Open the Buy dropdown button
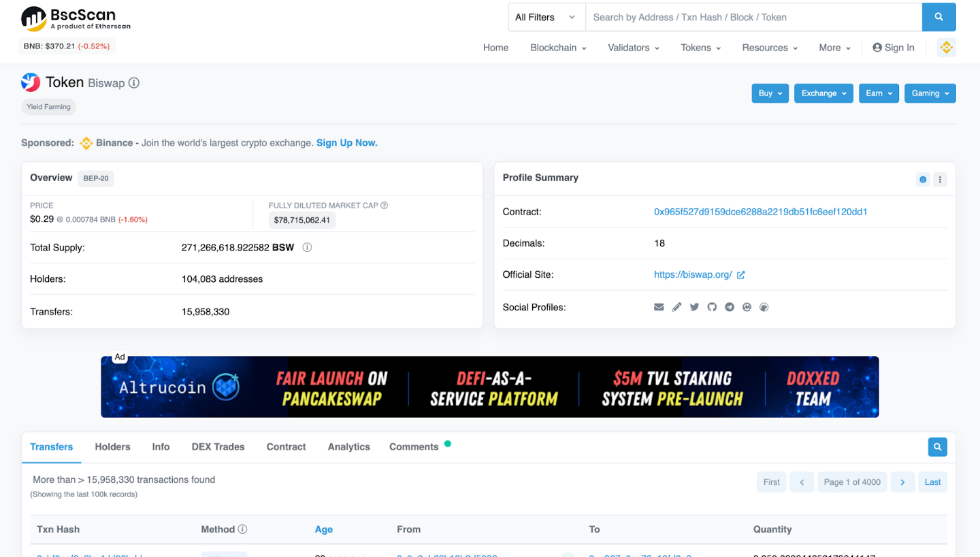Screen dimensions: 980x557 click(770, 93)
